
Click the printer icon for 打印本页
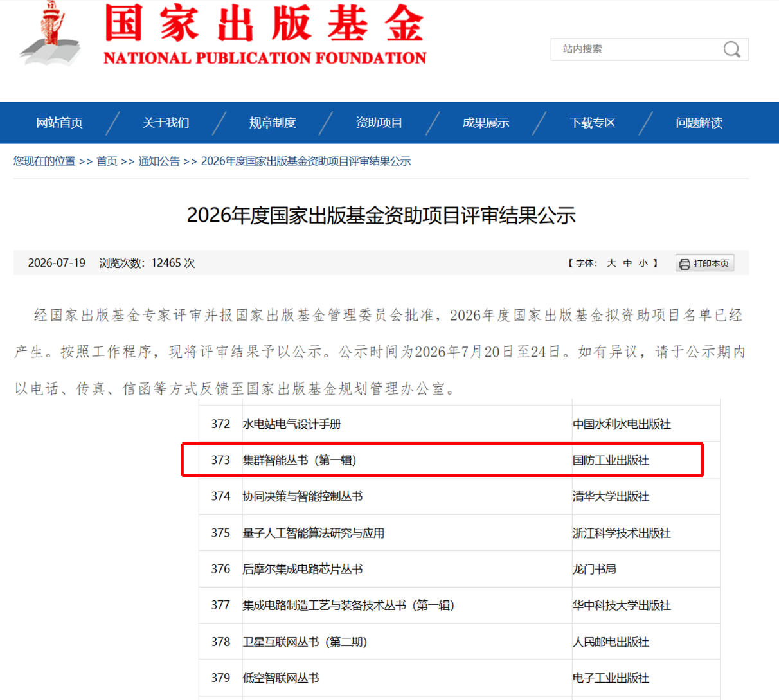coord(685,264)
